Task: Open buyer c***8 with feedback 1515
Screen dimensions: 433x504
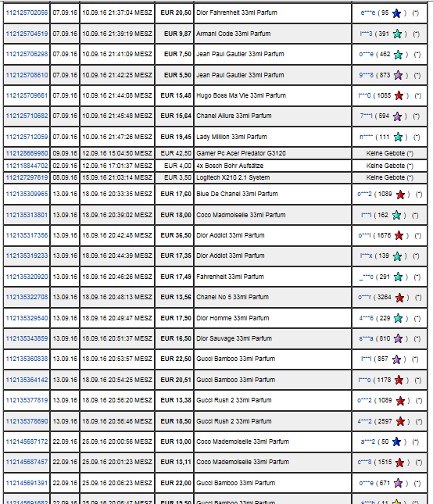Action: click(x=364, y=463)
